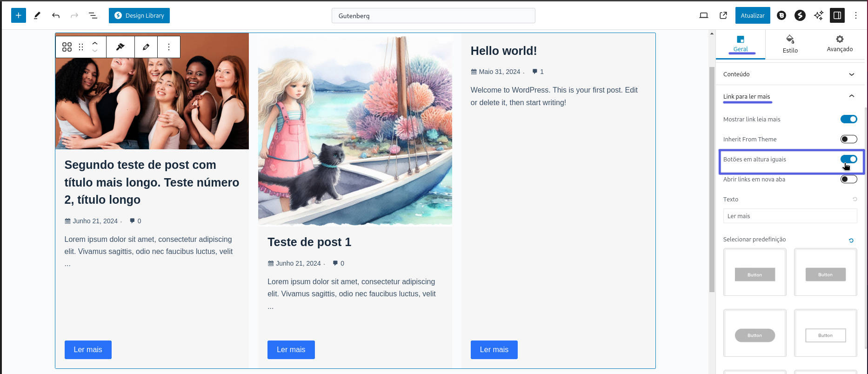This screenshot has width=868, height=374.
Task: Open block toolbar more options
Action: pos(169,47)
